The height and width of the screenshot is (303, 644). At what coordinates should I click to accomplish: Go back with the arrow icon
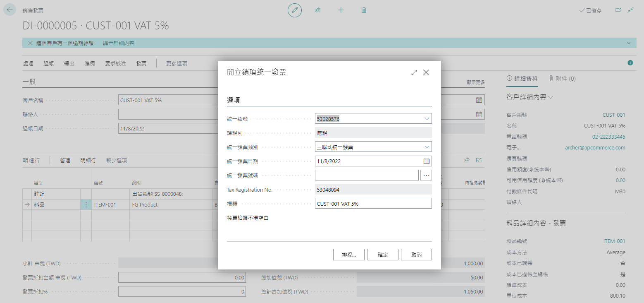pyautogui.click(x=10, y=10)
